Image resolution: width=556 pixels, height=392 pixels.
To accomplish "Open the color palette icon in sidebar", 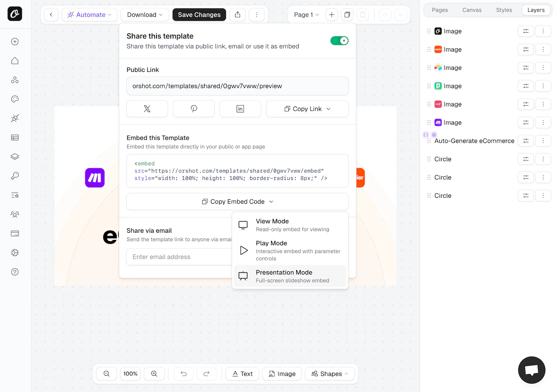I will coord(15,99).
